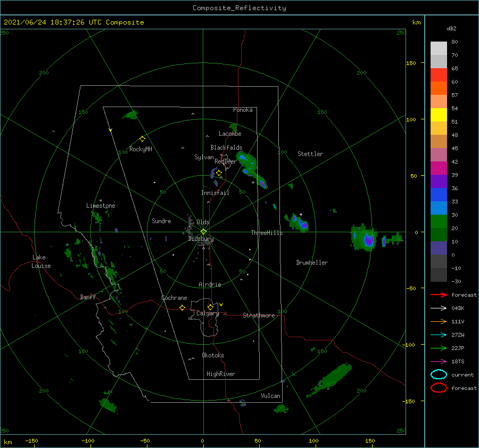This screenshot has width=479, height=448.
Task: Click the cyan current ellipse legend icon
Action: coord(439,374)
